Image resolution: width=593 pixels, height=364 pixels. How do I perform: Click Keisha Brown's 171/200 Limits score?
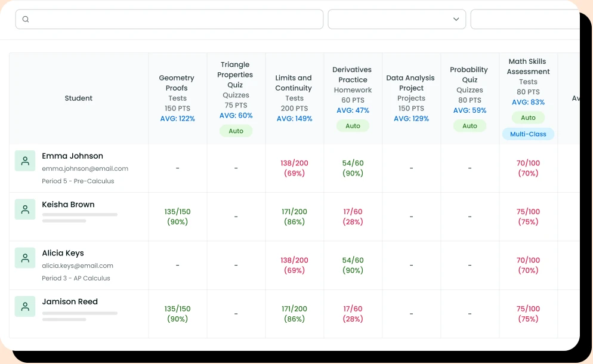tap(294, 217)
